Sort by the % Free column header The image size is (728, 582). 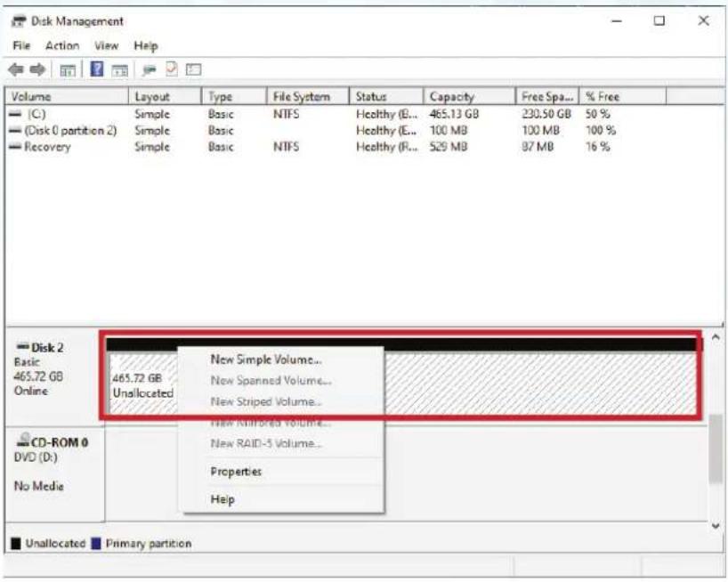623,96
